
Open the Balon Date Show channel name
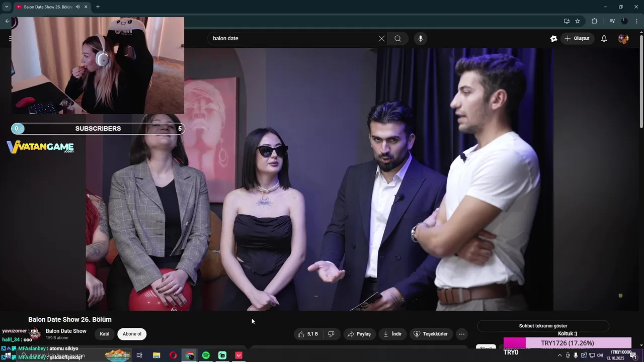[x=66, y=331]
